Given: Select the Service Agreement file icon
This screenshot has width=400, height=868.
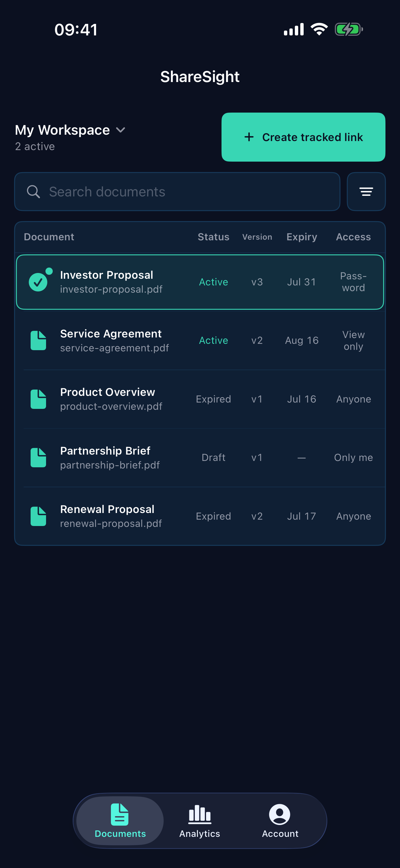Looking at the screenshot, I should point(38,340).
